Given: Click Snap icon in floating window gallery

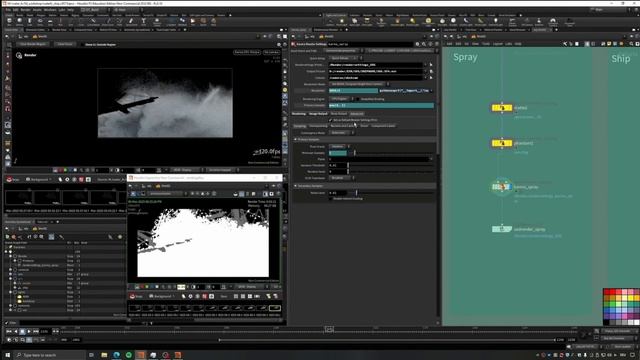Looking at the screenshot, I should pos(136,296).
